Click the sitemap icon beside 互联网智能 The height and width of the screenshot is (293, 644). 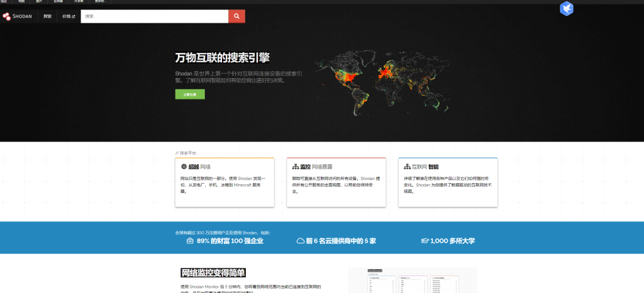(x=407, y=167)
